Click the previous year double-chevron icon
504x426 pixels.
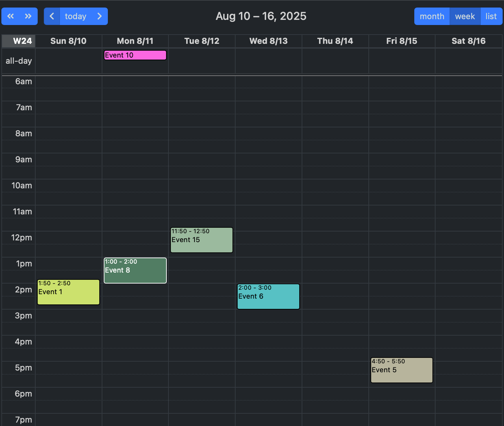(x=11, y=16)
